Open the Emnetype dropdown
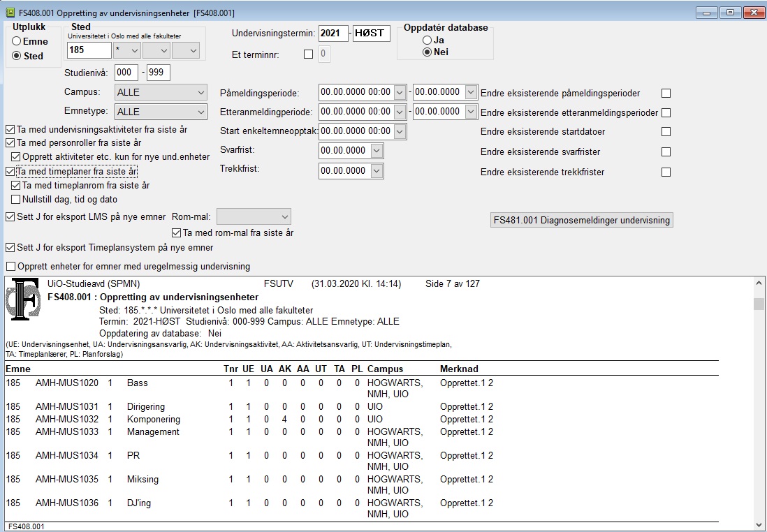This screenshot has height=532, width=767. [x=161, y=112]
